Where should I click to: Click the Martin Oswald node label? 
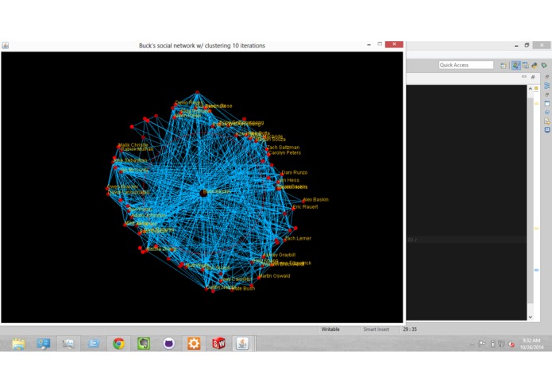(274, 276)
